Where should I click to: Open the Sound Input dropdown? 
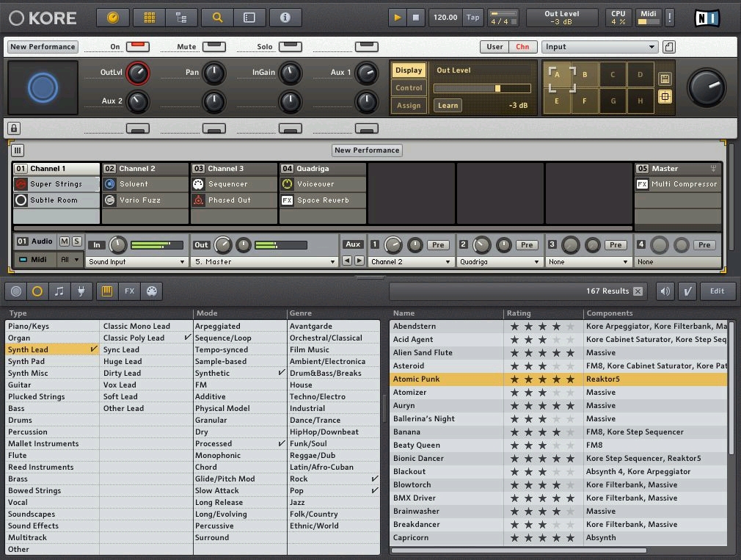tap(136, 262)
